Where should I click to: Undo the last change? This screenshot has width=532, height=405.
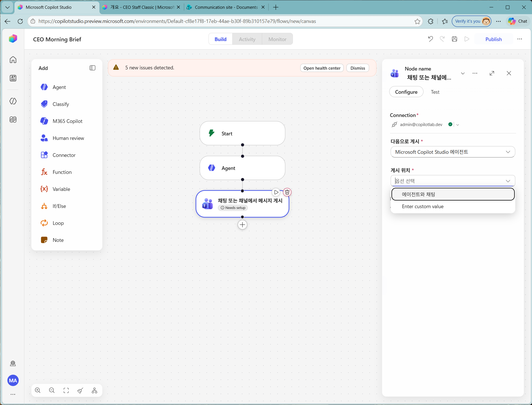(x=430, y=39)
